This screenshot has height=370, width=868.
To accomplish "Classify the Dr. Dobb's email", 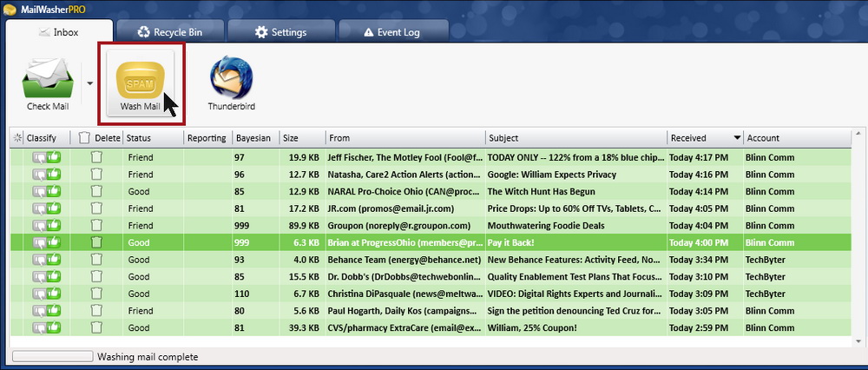I will click(47, 277).
